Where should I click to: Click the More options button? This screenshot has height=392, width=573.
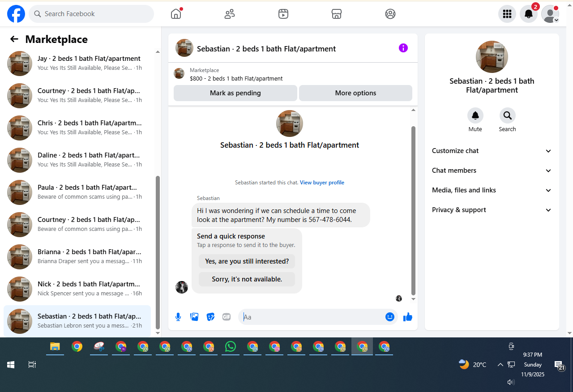point(355,93)
